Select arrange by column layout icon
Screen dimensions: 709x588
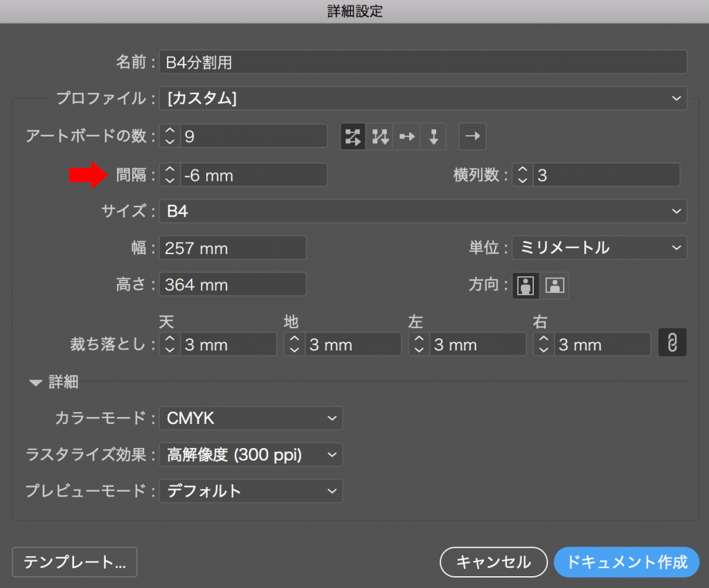click(433, 136)
